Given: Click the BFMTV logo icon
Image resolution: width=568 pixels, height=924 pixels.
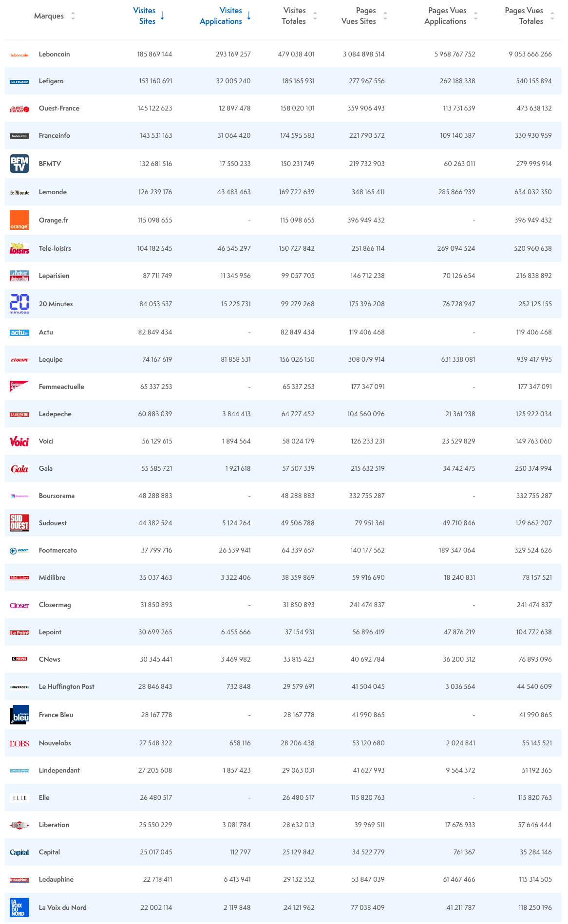Looking at the screenshot, I should [19, 164].
